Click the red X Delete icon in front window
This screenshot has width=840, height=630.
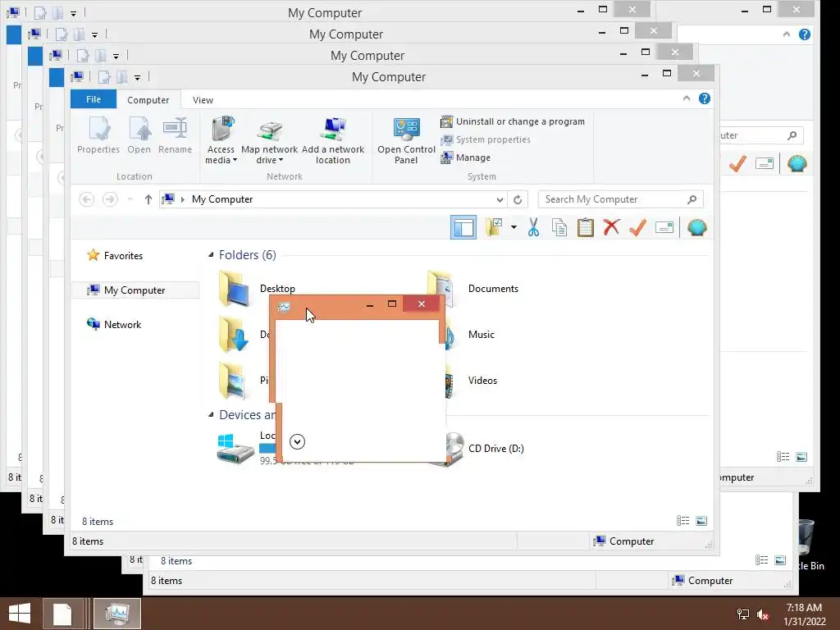(x=611, y=227)
